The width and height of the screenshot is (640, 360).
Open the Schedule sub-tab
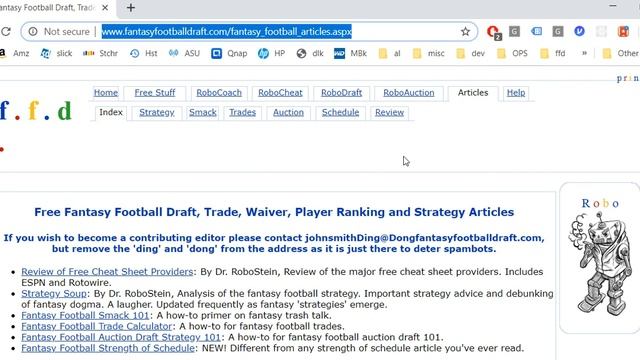click(340, 112)
